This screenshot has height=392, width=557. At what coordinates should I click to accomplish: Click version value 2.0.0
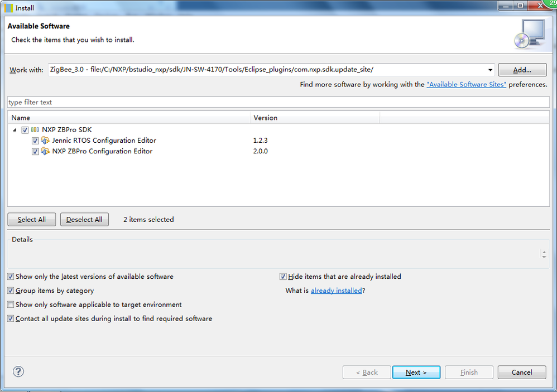point(261,151)
